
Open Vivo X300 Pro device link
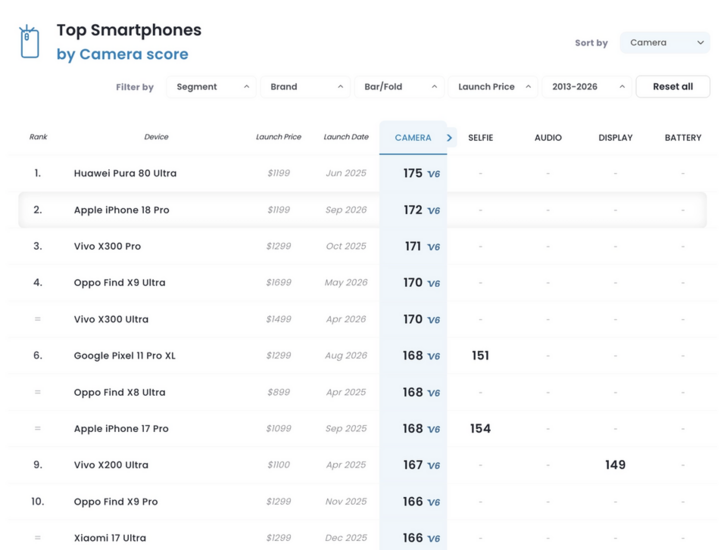pos(107,246)
